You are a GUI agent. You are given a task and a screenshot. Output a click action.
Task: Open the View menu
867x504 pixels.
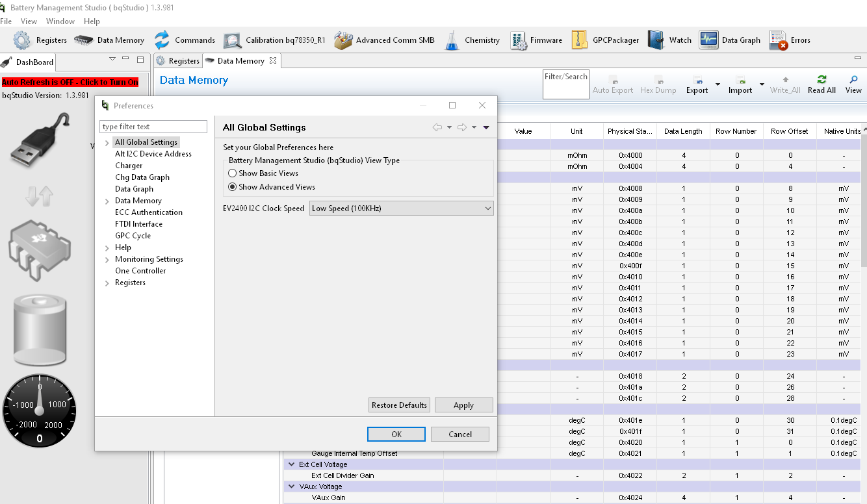point(29,21)
